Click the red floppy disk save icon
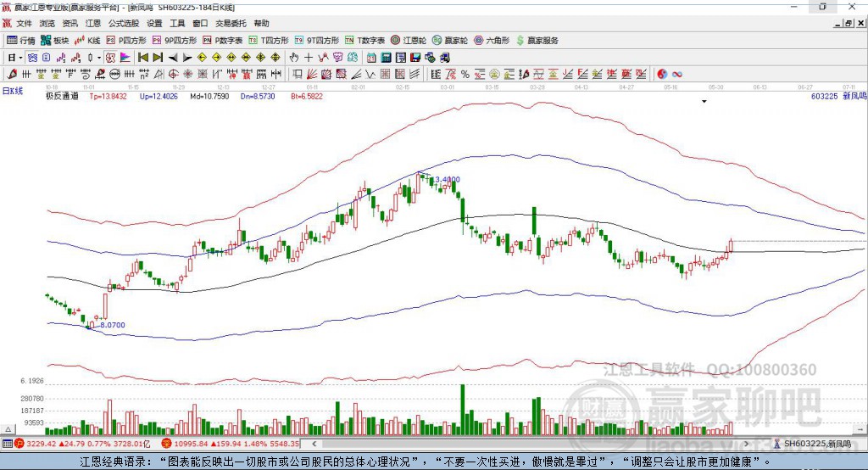Screen dimensions: 868x470 click(x=415, y=57)
